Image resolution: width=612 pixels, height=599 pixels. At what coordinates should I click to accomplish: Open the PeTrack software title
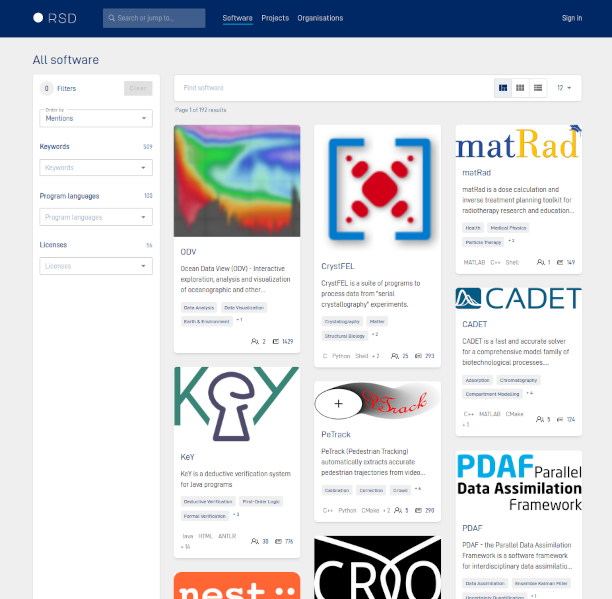(x=336, y=434)
